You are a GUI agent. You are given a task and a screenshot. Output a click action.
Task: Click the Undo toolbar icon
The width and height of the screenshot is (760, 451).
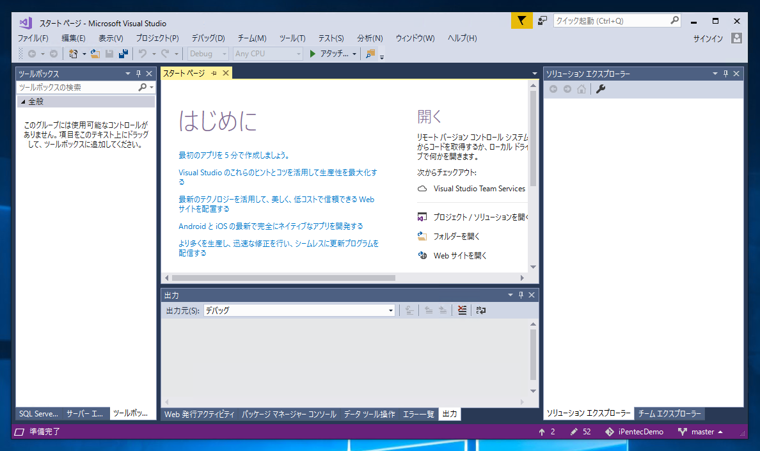[142, 54]
